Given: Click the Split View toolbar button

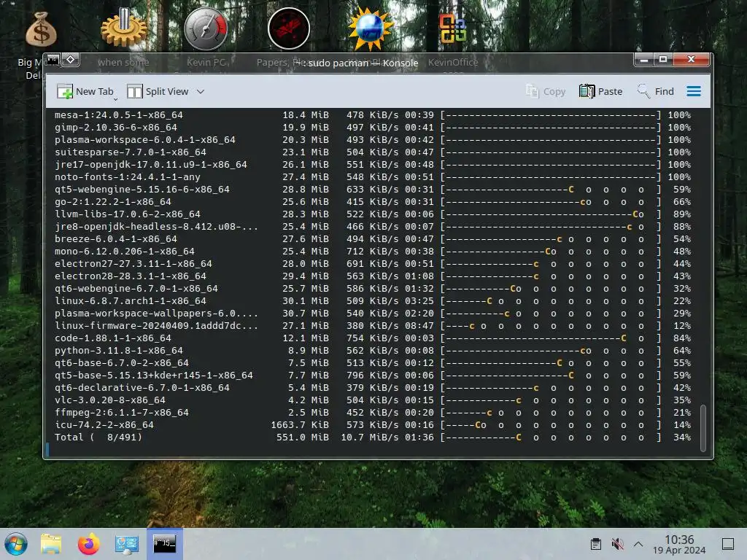Looking at the screenshot, I should pos(158,91).
